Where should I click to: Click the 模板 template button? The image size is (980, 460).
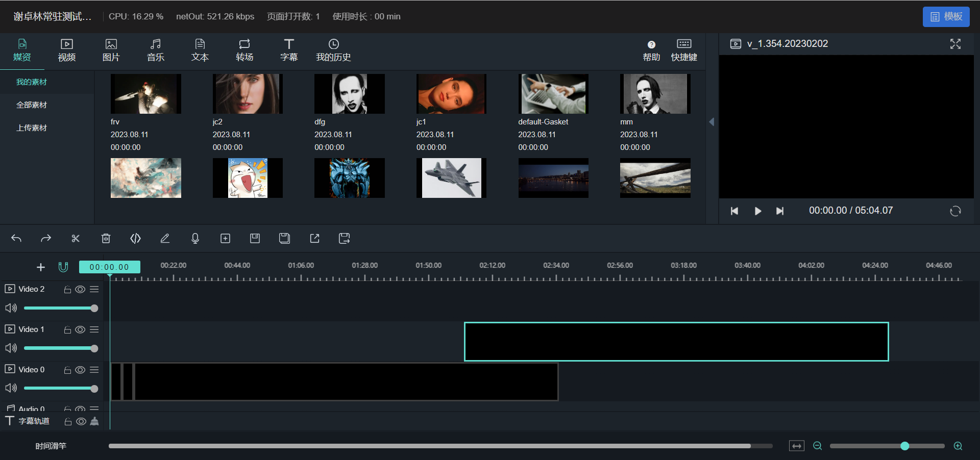pyautogui.click(x=946, y=17)
